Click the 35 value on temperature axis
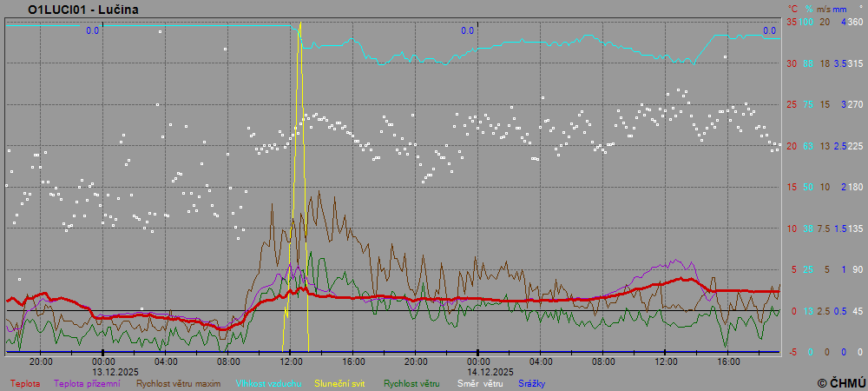Image resolution: width=868 pixels, height=391 pixels. tap(791, 22)
